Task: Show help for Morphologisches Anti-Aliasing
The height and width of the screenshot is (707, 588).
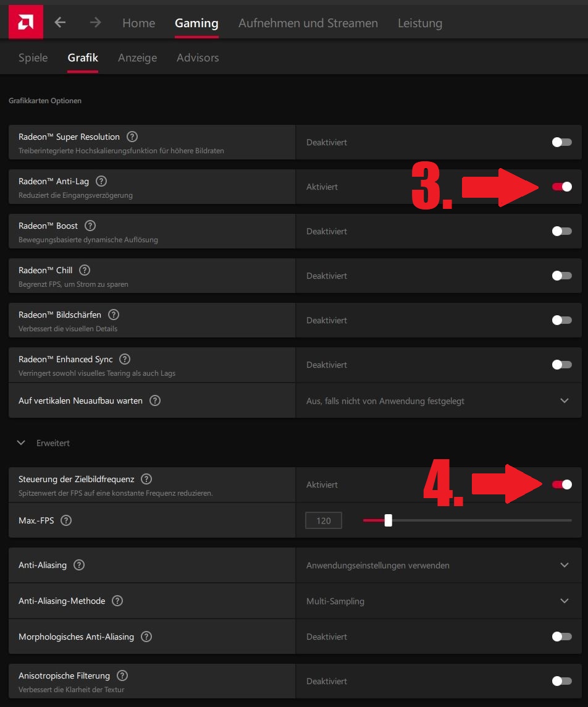Action: pos(146,637)
